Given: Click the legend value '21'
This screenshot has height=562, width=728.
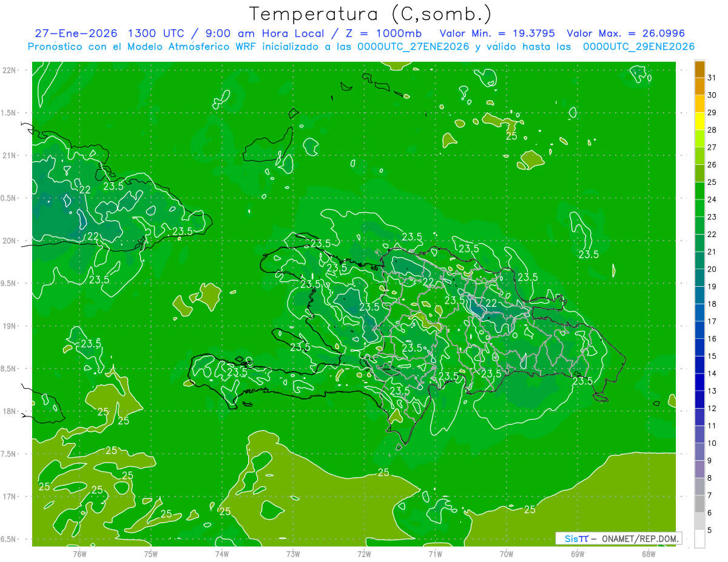Looking at the screenshot, I should pyautogui.click(x=712, y=252).
